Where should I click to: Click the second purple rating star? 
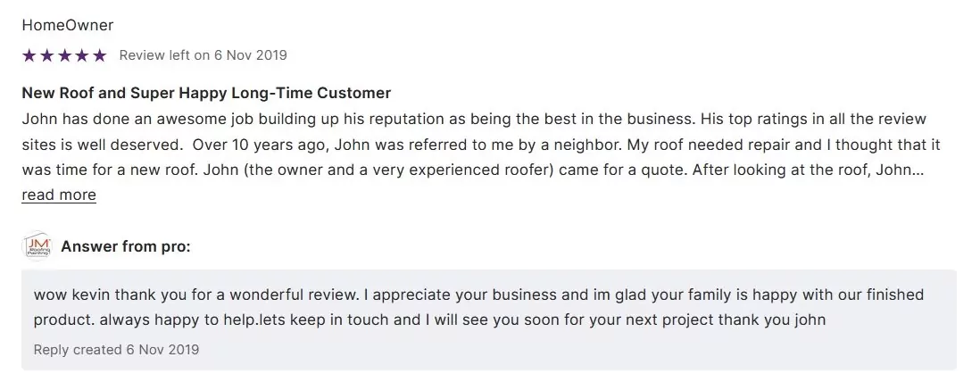[x=46, y=55]
